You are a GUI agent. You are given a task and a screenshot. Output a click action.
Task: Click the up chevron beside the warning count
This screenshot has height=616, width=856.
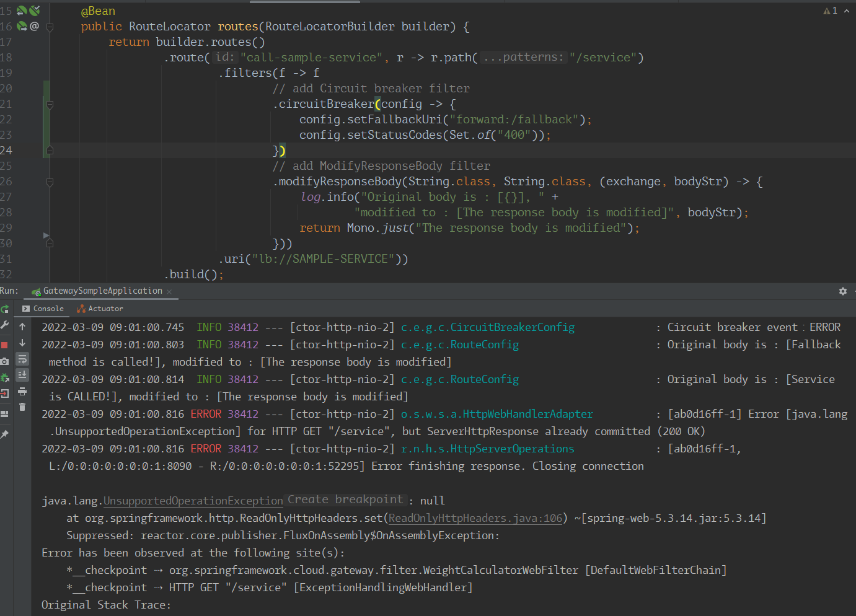click(x=847, y=11)
